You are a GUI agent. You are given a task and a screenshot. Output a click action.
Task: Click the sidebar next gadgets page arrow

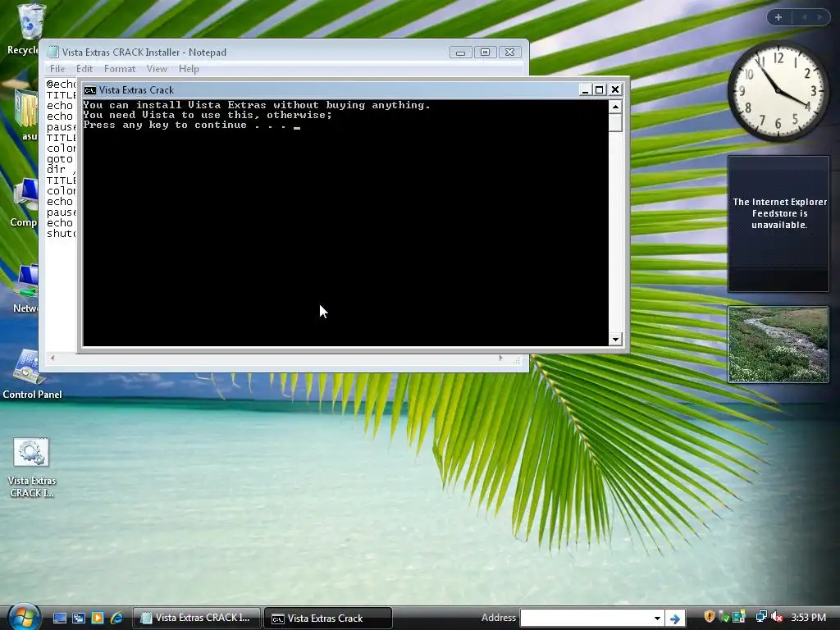(x=819, y=17)
